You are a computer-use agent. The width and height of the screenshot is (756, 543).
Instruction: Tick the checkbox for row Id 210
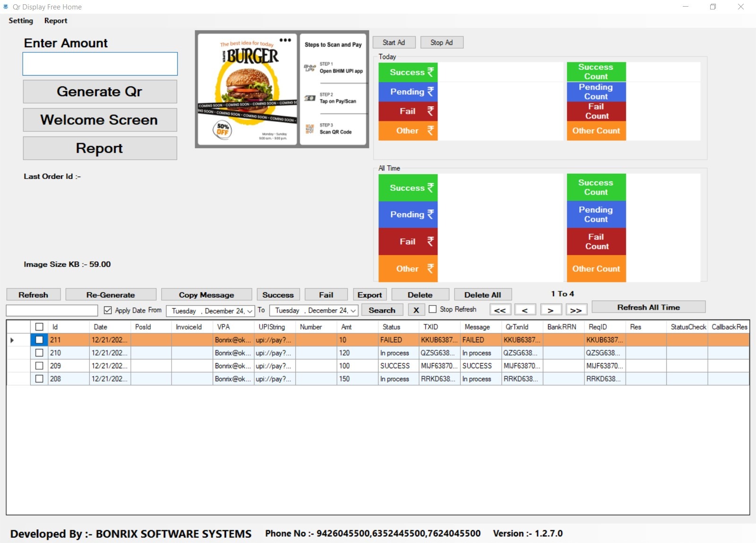(39, 353)
